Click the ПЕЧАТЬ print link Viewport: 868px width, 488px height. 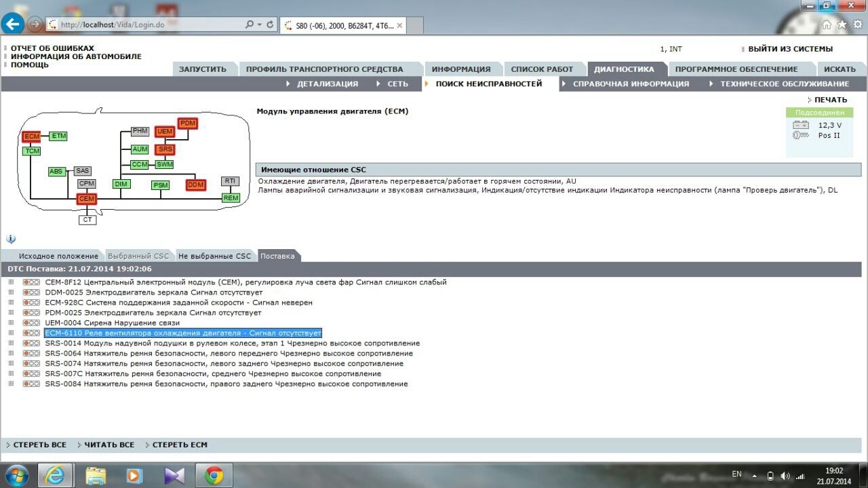pyautogui.click(x=830, y=100)
